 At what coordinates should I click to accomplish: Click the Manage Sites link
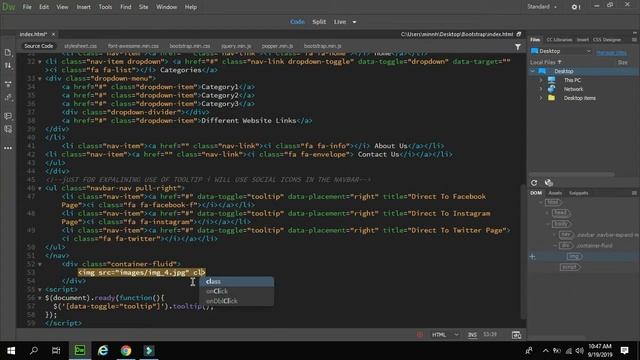(611, 53)
